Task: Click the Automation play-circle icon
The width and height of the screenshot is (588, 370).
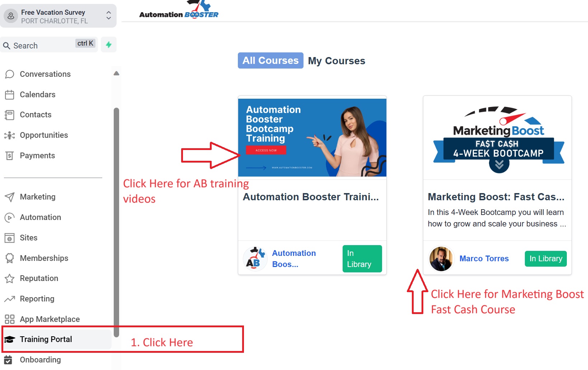Action: 10,217
